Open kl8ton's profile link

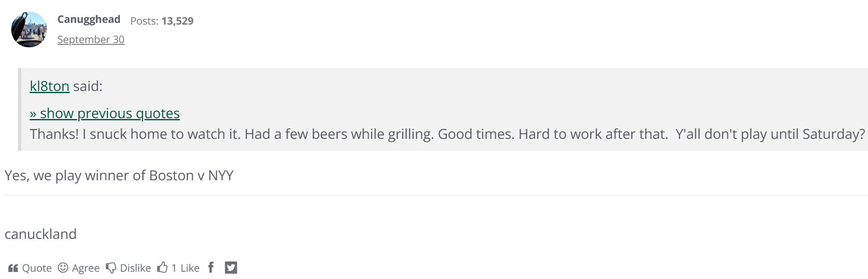[x=49, y=86]
